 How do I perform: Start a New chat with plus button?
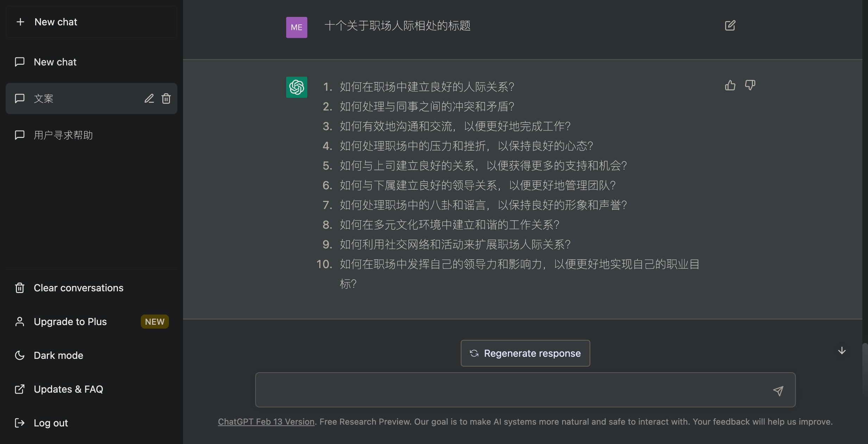point(92,22)
